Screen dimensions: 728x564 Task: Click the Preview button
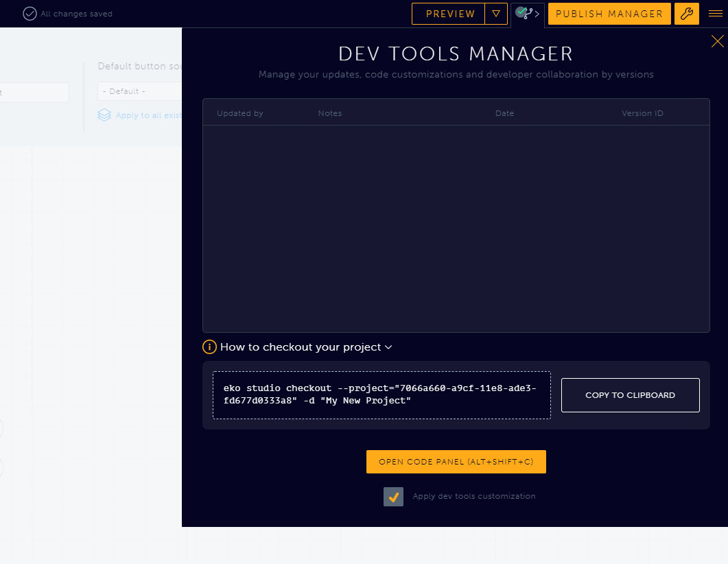(449, 14)
